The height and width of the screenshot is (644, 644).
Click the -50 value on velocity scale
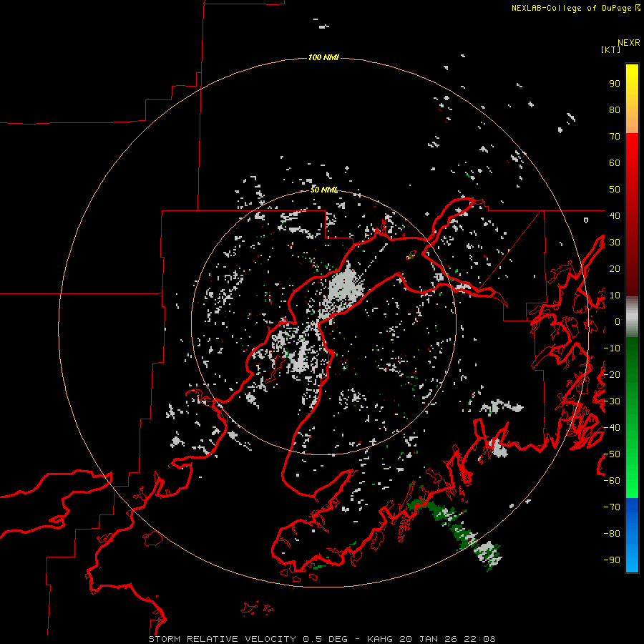pyautogui.click(x=612, y=454)
